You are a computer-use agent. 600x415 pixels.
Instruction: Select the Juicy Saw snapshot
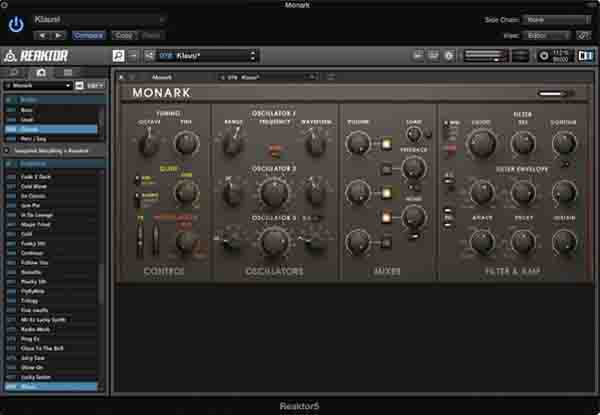coord(51,358)
